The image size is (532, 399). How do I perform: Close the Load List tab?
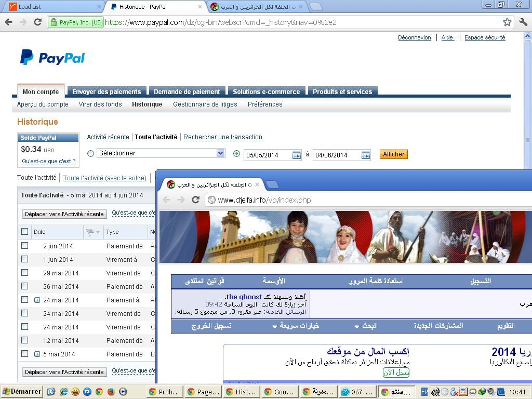(99, 7)
